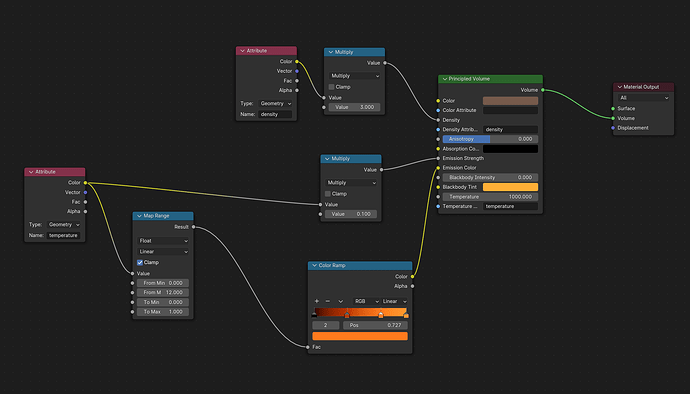Viewport: 690px width, 394px height.
Task: Click the Blackbody Tint color swatch
Action: pyautogui.click(x=510, y=187)
